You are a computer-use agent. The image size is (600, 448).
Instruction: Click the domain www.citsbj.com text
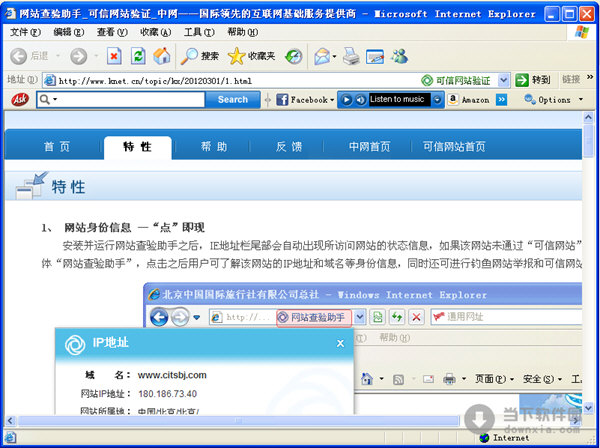point(172,375)
